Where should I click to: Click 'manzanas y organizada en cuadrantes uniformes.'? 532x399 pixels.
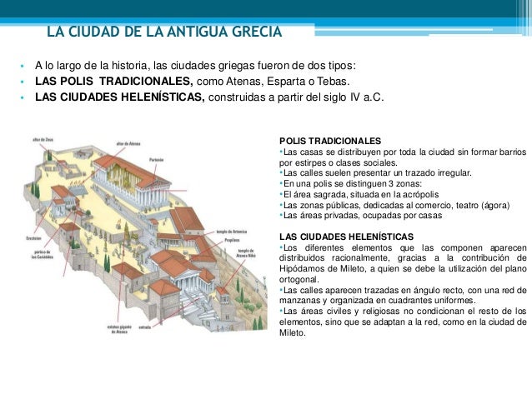click(x=378, y=301)
